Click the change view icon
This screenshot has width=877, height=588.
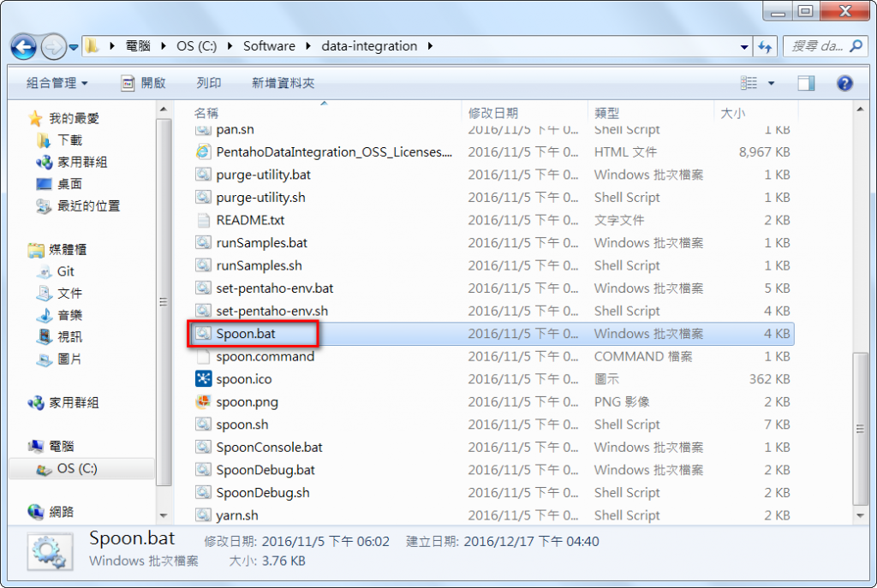(749, 83)
